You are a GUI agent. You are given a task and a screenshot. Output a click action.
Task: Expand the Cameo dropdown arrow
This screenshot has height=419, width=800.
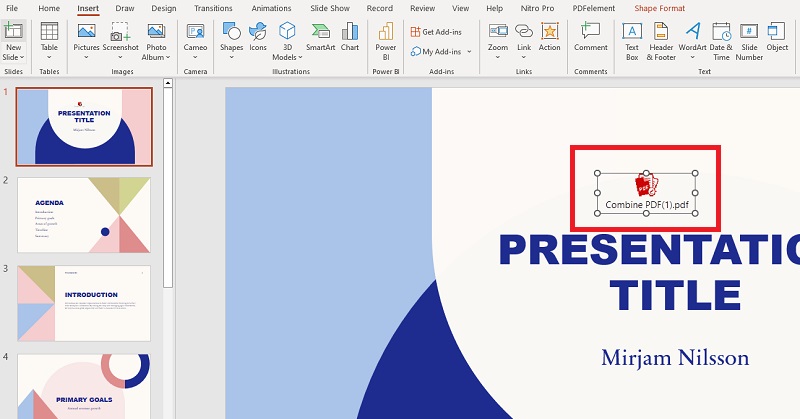195,57
